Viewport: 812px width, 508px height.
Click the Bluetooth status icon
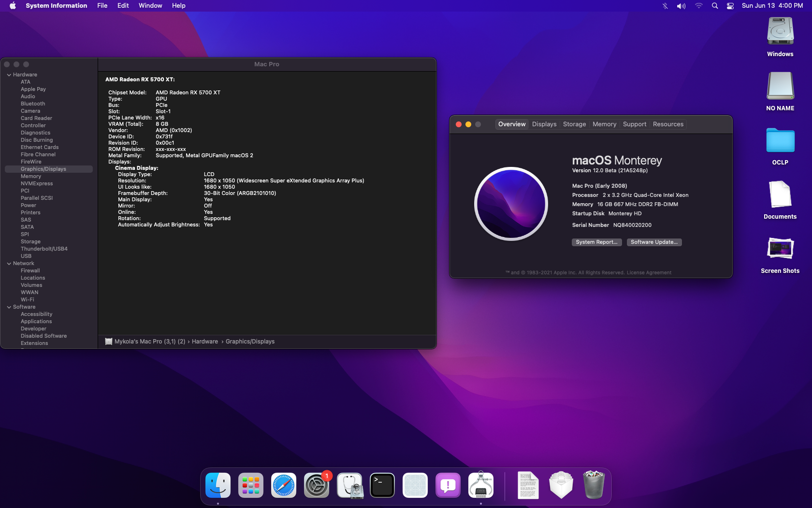pyautogui.click(x=665, y=6)
